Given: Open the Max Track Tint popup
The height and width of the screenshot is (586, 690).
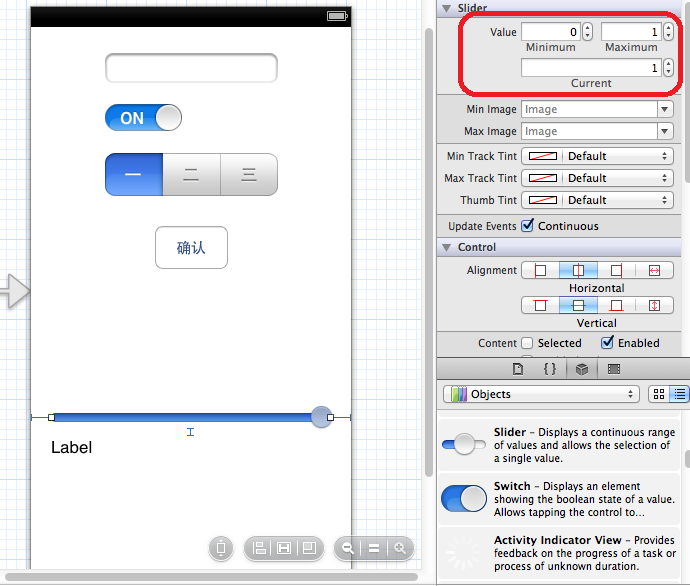Looking at the screenshot, I should click(598, 178).
